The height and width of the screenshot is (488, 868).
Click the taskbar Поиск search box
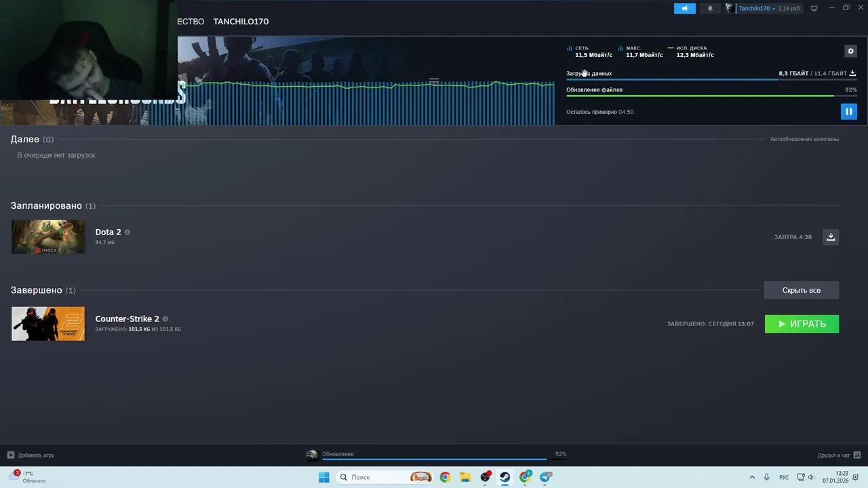coord(385,477)
